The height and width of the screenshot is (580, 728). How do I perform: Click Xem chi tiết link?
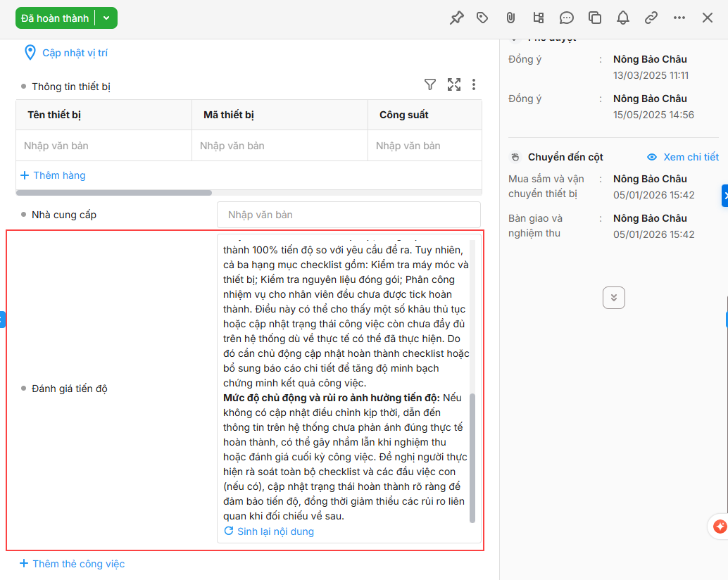pyautogui.click(x=691, y=157)
